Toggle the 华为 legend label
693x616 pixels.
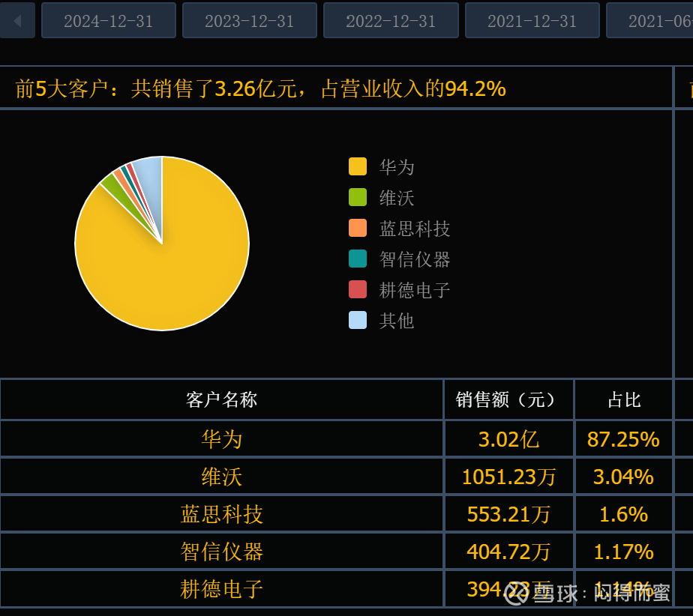click(x=397, y=167)
